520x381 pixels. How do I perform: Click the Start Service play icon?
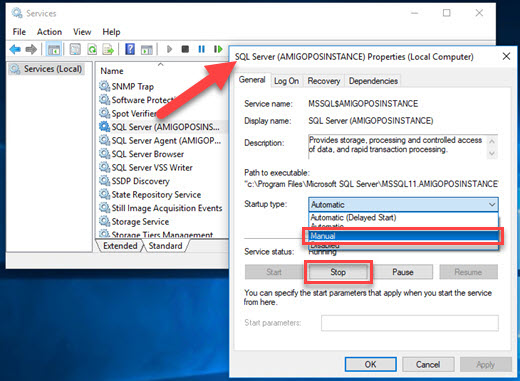tap(169, 49)
